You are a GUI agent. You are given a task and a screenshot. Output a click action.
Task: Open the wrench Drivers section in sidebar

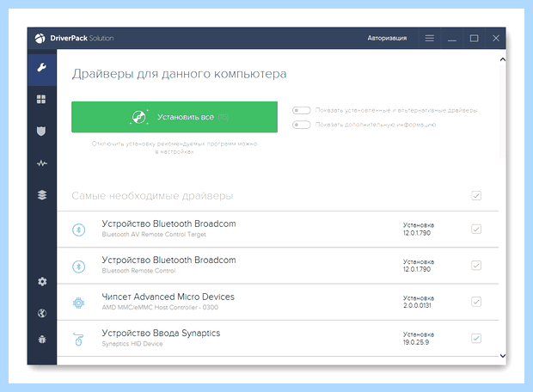tap(42, 68)
